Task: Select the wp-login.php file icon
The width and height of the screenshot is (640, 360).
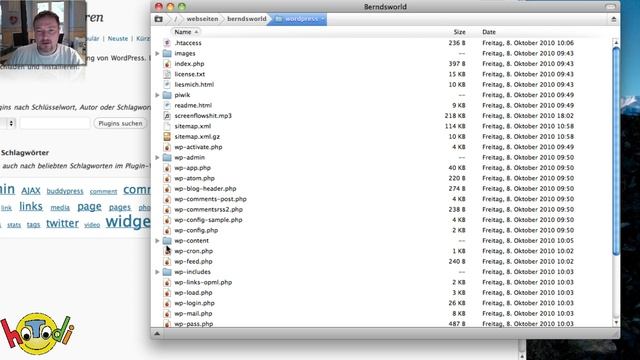Action: (x=167, y=303)
